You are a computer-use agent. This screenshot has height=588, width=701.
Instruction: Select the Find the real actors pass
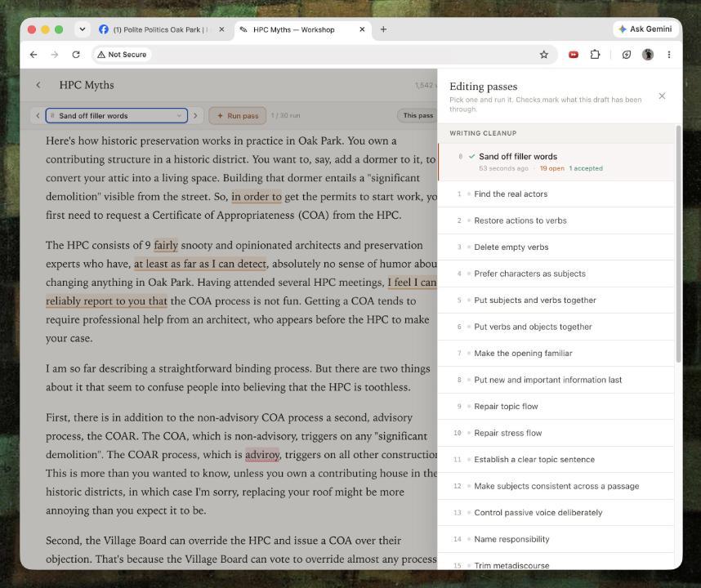pyautogui.click(x=556, y=194)
